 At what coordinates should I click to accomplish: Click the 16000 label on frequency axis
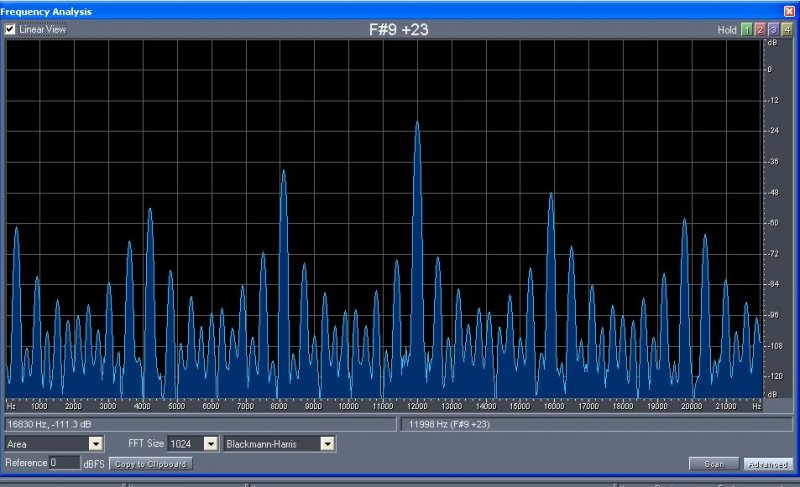point(554,406)
